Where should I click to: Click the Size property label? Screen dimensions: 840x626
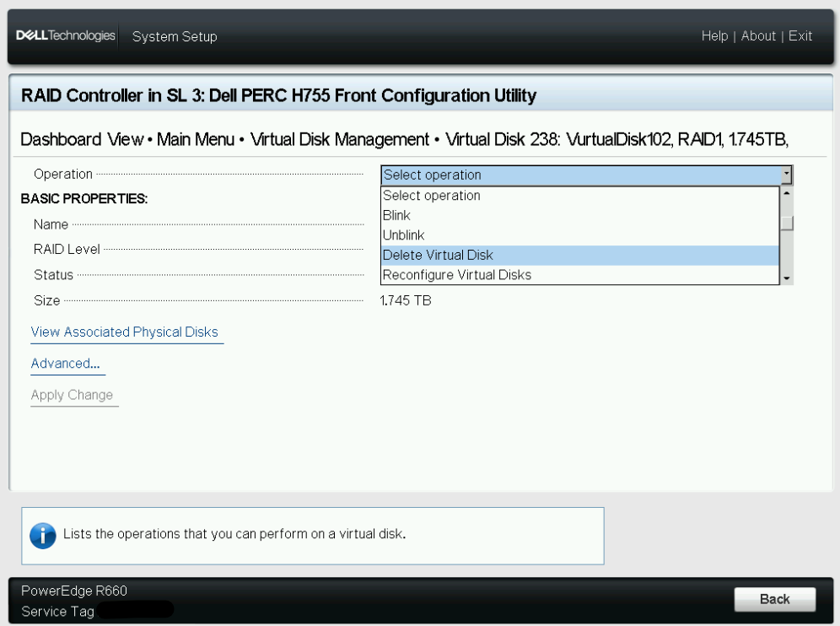click(47, 300)
